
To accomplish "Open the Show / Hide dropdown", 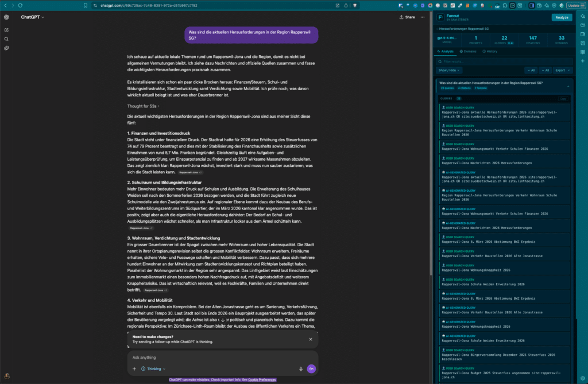I will pos(449,70).
